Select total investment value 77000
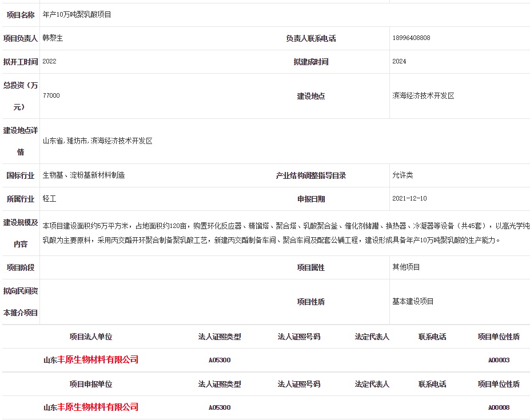Viewport: 530px width, 420px height. [51, 95]
